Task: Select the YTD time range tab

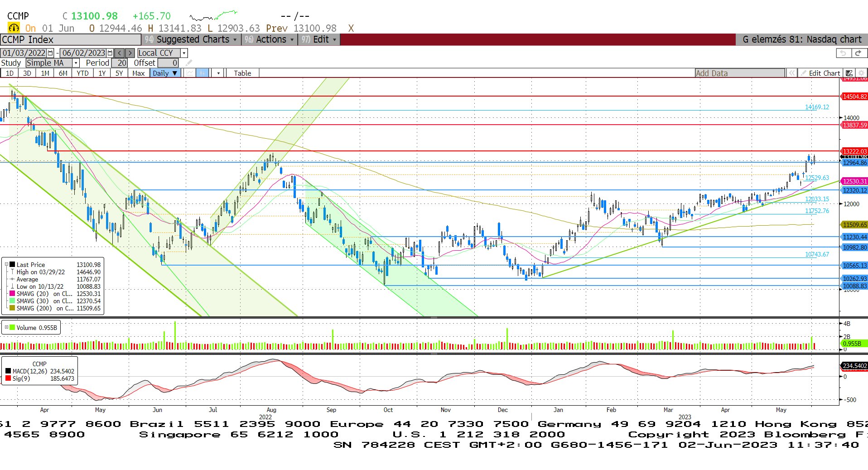Action: tap(82, 73)
